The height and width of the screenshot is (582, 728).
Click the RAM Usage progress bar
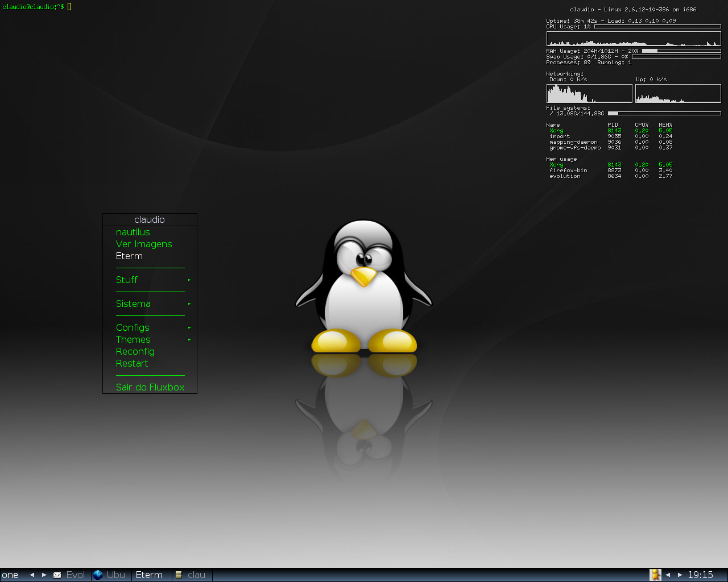(681, 51)
